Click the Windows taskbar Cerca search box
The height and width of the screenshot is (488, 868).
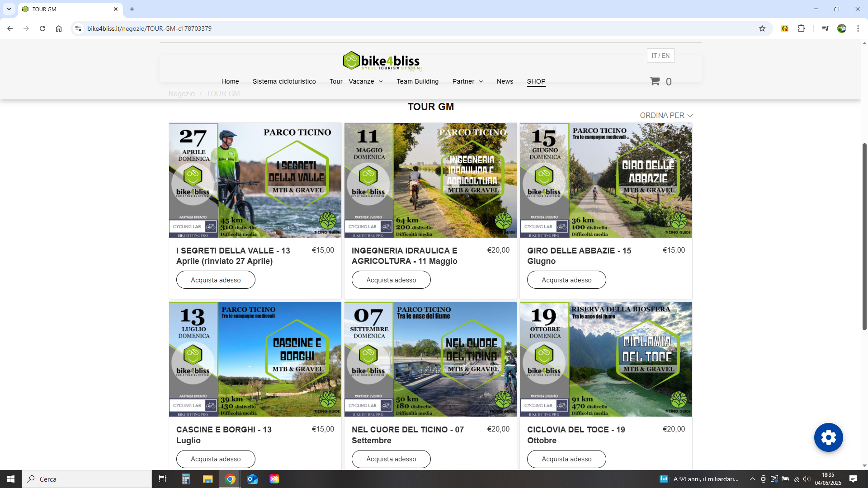87,479
